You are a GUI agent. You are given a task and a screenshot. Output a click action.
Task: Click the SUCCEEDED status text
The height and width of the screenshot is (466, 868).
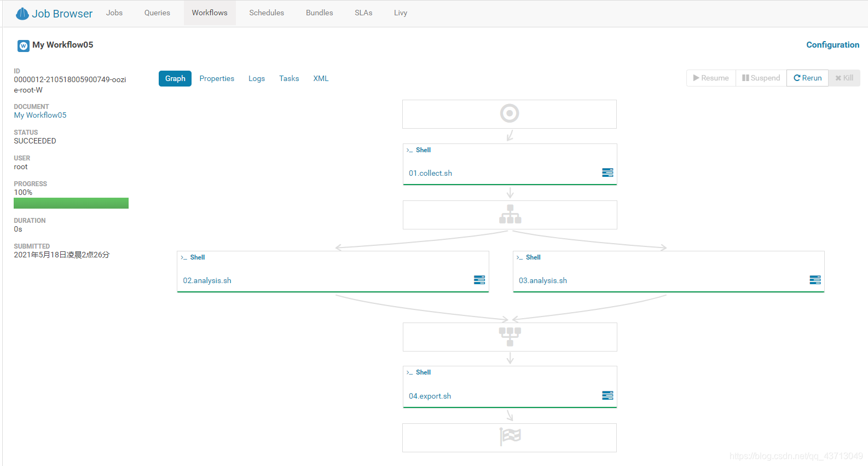(x=35, y=141)
